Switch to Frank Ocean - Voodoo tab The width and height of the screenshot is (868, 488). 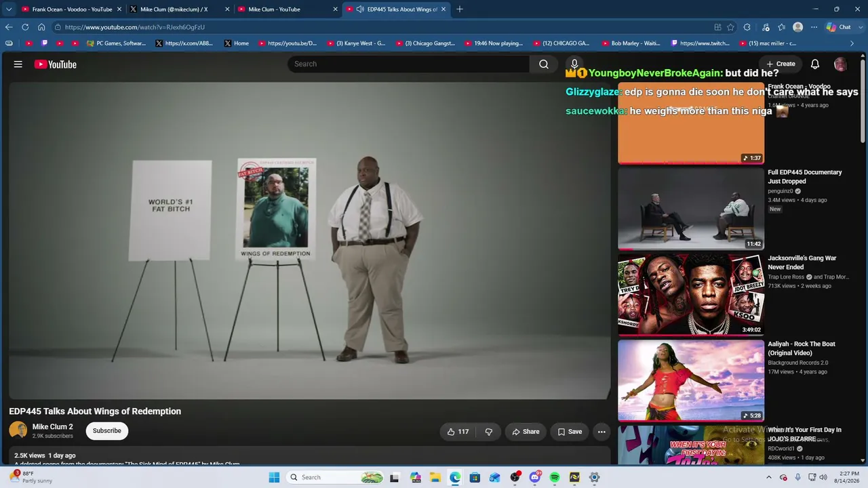click(71, 9)
